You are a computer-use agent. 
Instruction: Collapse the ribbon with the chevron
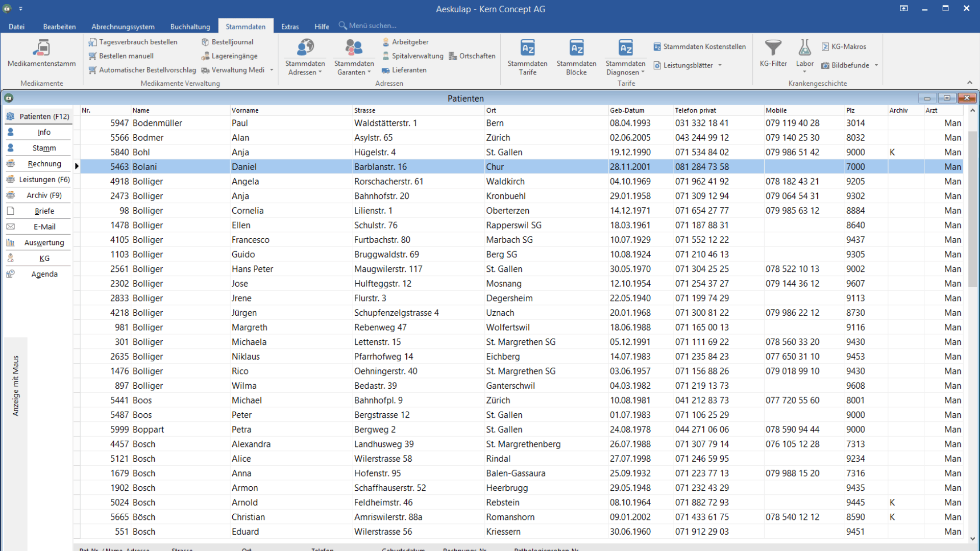pos(969,83)
